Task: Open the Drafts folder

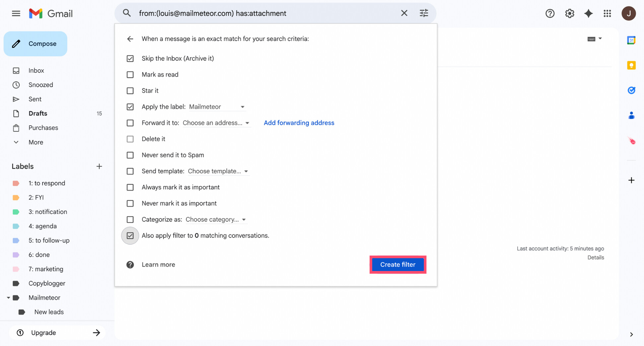Action: tap(37, 113)
